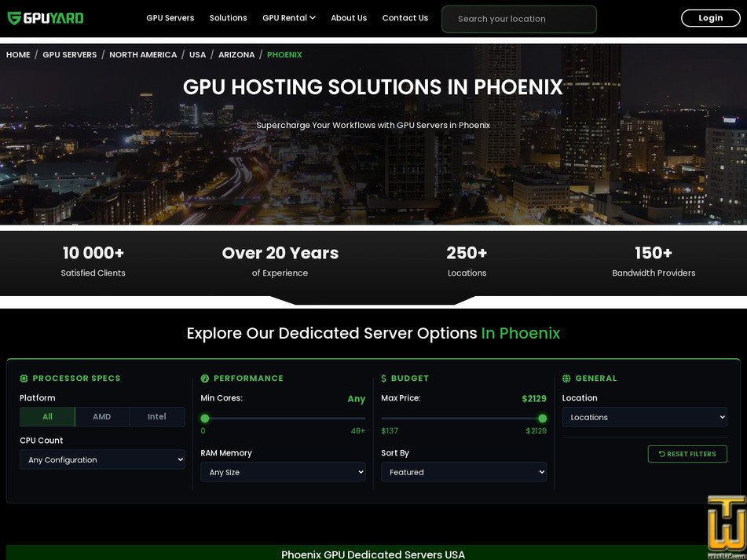Follow the GPU SERVERS breadcrumb link
The width and height of the screenshot is (747, 560).
coord(70,55)
